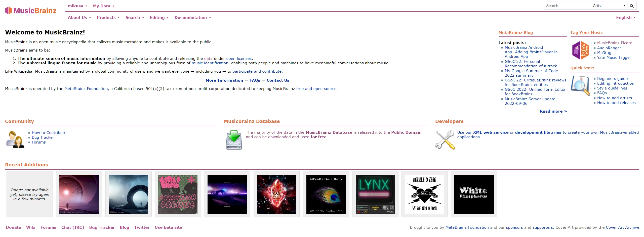Click the MusicBrainz Picard tagger icon
The height and width of the screenshot is (237, 644).
click(581, 50)
